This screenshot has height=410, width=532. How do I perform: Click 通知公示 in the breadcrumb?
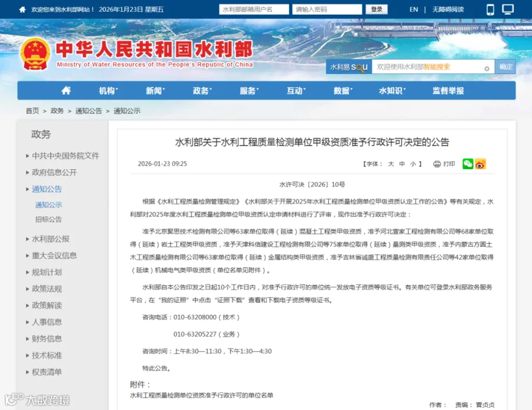127,111
